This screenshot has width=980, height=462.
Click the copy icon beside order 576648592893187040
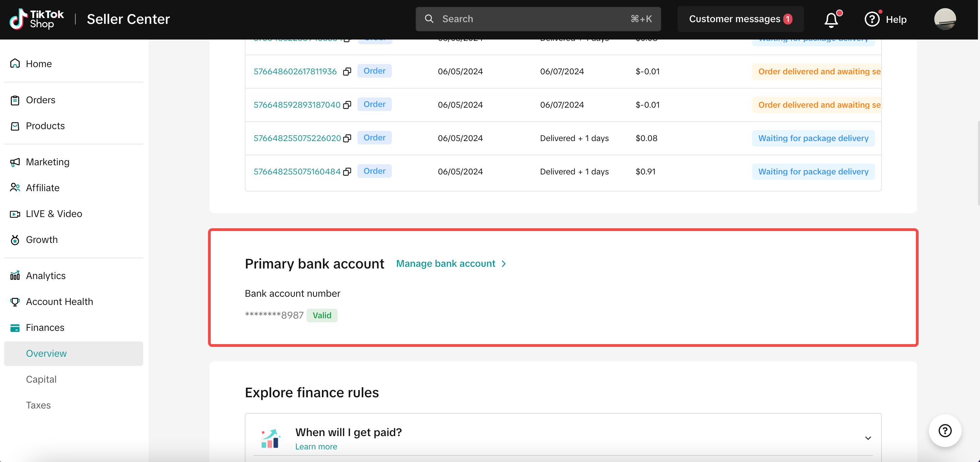[347, 105]
